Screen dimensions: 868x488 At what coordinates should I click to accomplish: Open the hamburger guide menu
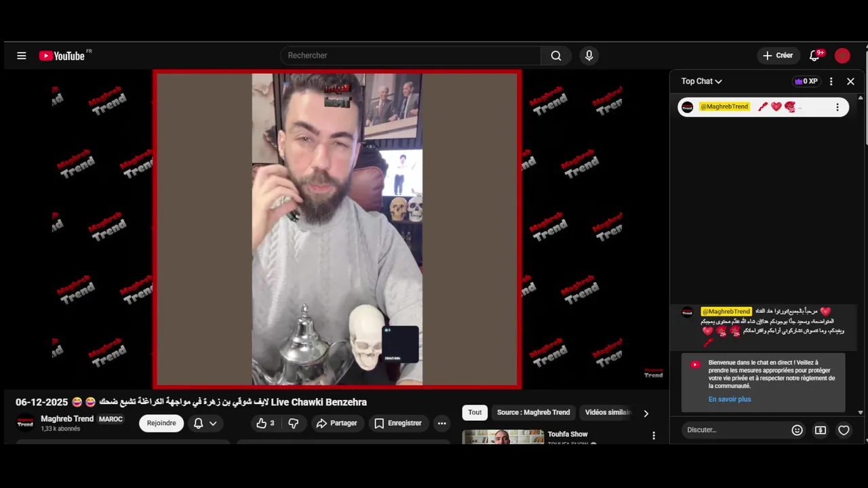tap(22, 56)
